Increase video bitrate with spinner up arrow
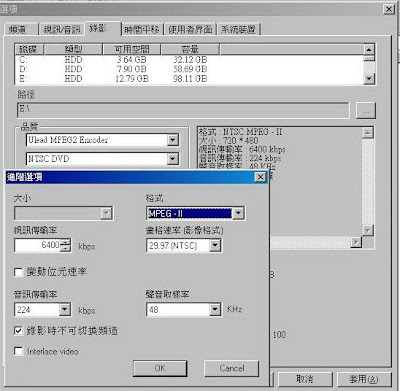 point(66,242)
